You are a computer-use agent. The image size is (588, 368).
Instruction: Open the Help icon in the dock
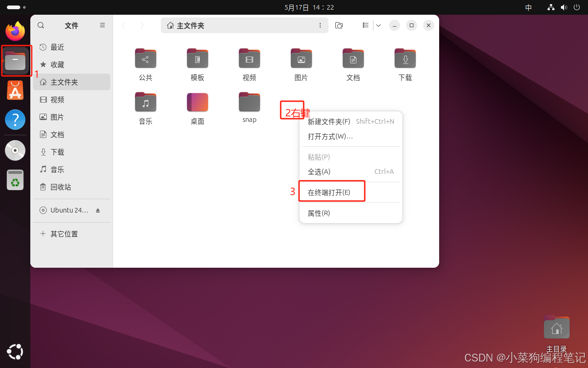click(15, 120)
